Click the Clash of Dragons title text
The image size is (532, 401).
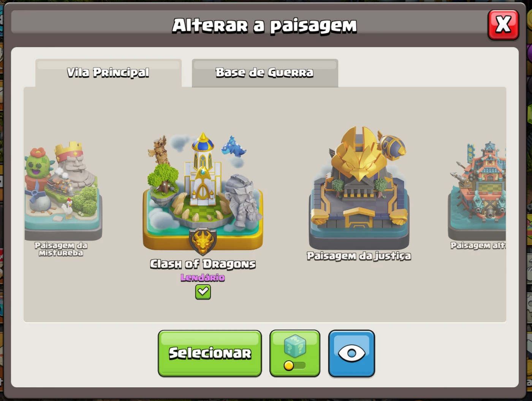[203, 264]
